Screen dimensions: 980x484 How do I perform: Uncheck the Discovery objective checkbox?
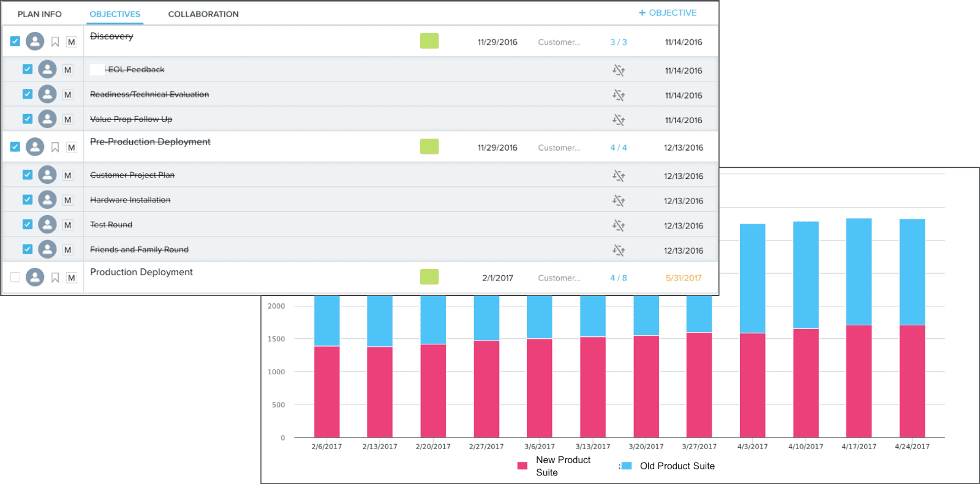point(15,42)
